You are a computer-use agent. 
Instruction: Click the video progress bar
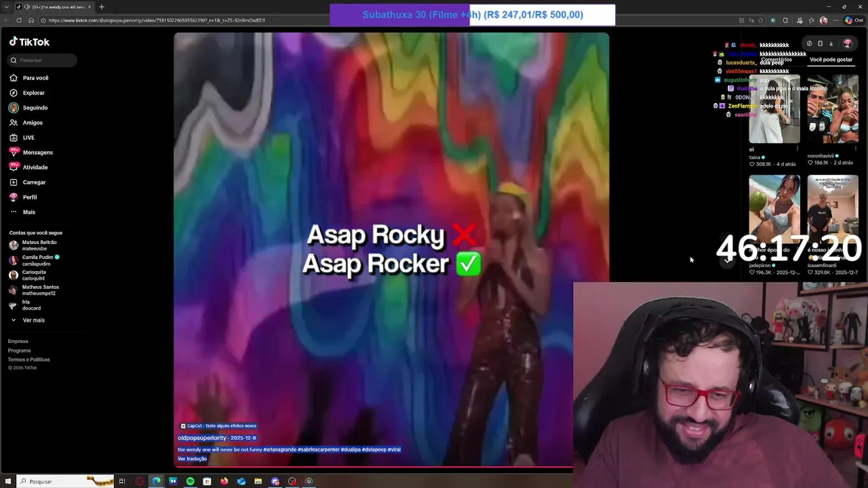pos(375,467)
